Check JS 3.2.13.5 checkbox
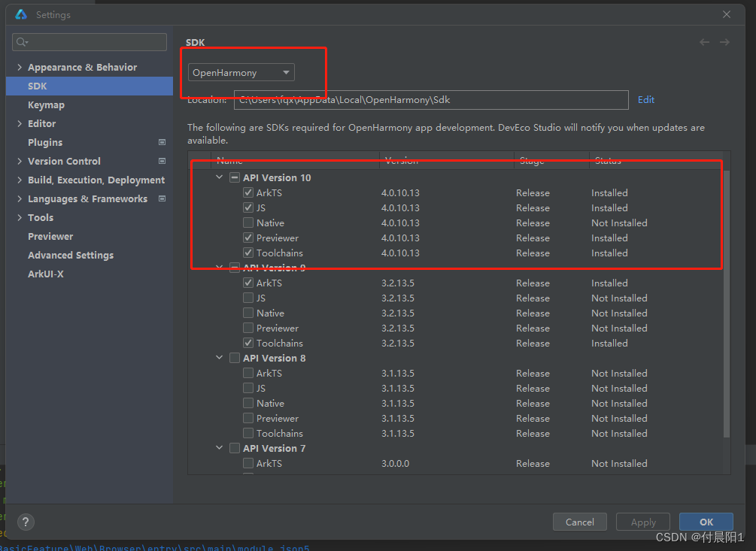 tap(247, 298)
